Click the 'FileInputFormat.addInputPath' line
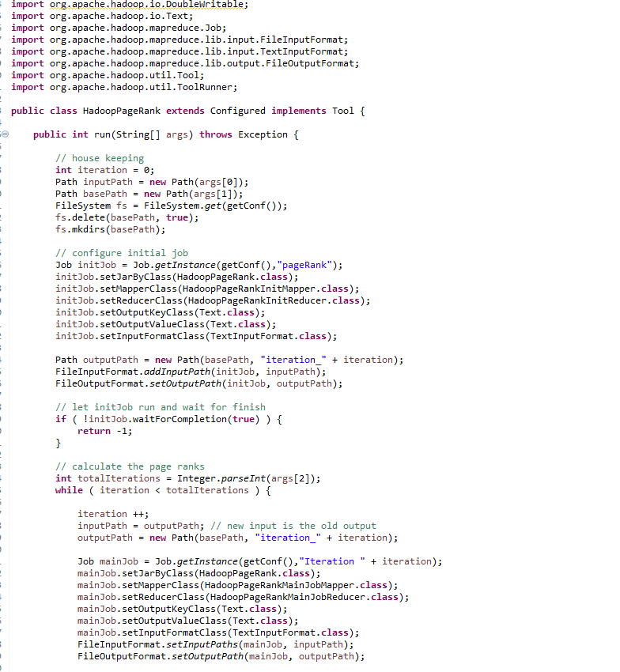The width and height of the screenshot is (620, 672). tap(191, 372)
